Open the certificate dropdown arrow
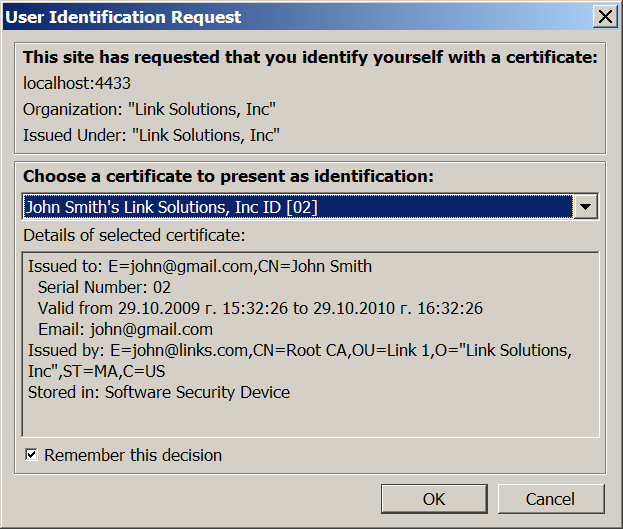Viewport: 623px width, 529px height. (x=587, y=207)
